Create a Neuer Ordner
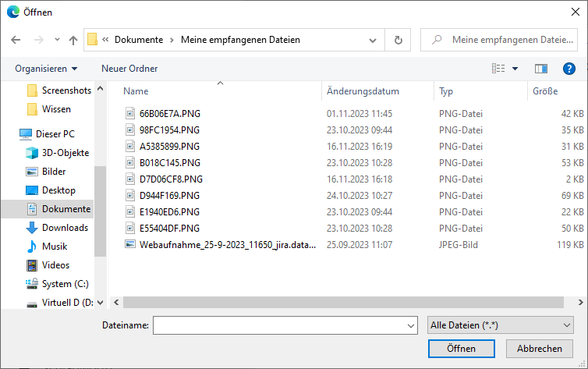588x369 pixels. pyautogui.click(x=129, y=69)
